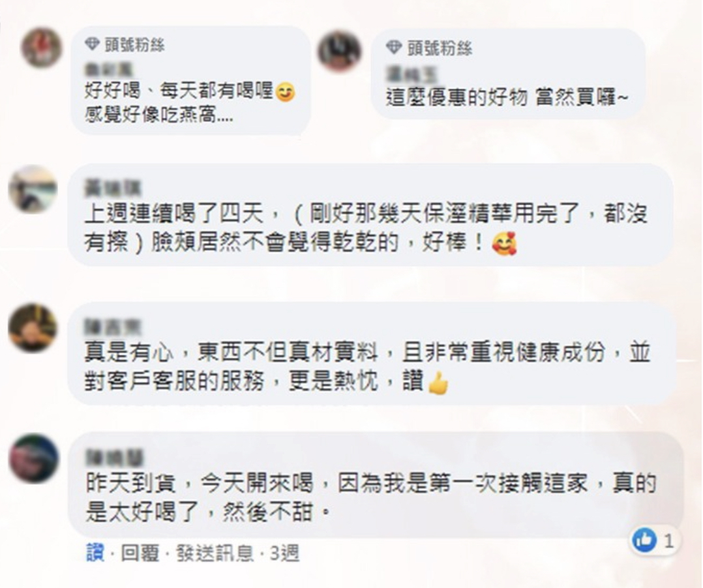Viewport: 703px width, 588px height.
Task: Click the diamond badge on the 當然買囉 comment
Action: (393, 48)
